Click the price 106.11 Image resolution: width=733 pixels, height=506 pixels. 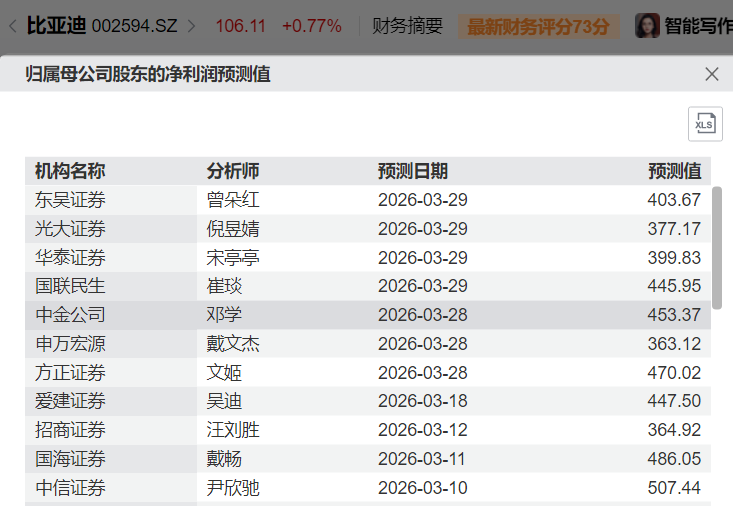pyautogui.click(x=240, y=26)
